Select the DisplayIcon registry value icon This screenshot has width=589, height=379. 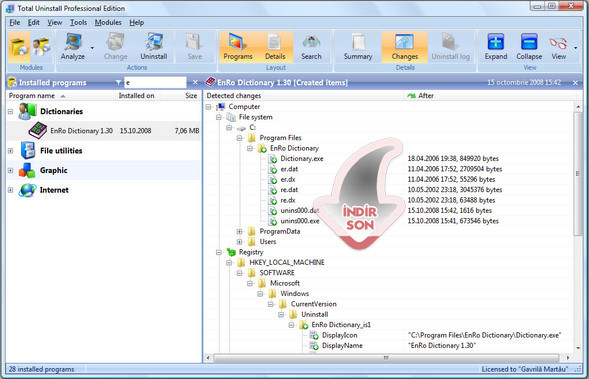click(314, 335)
